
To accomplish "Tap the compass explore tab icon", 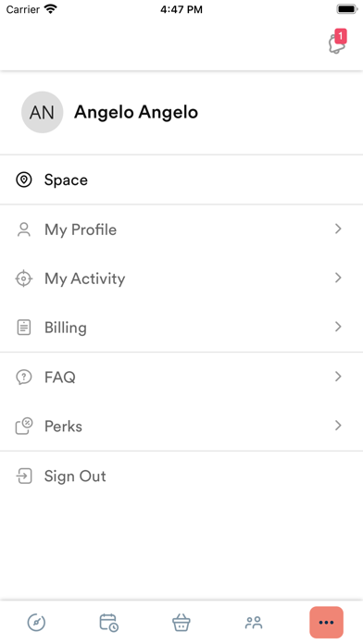I will point(36,622).
